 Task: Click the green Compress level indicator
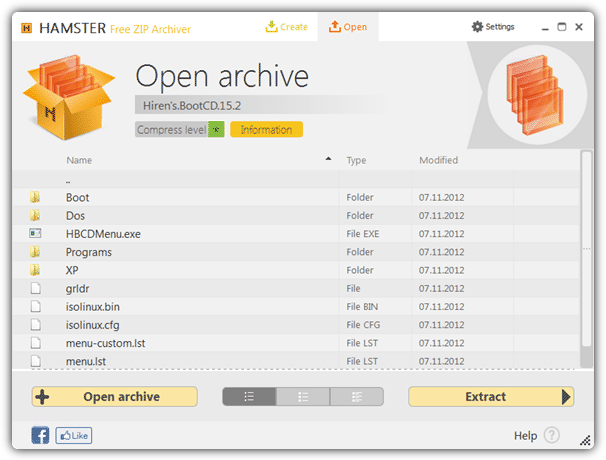click(216, 129)
